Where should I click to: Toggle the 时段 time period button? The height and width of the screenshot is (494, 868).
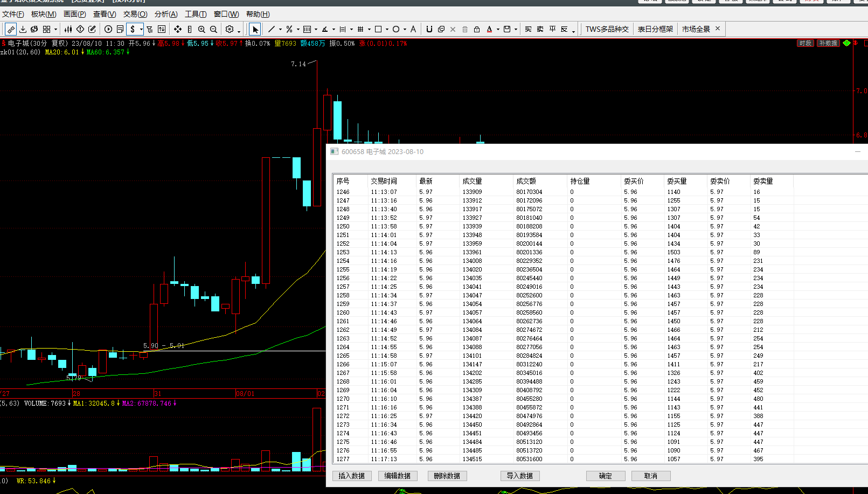[x=805, y=43]
